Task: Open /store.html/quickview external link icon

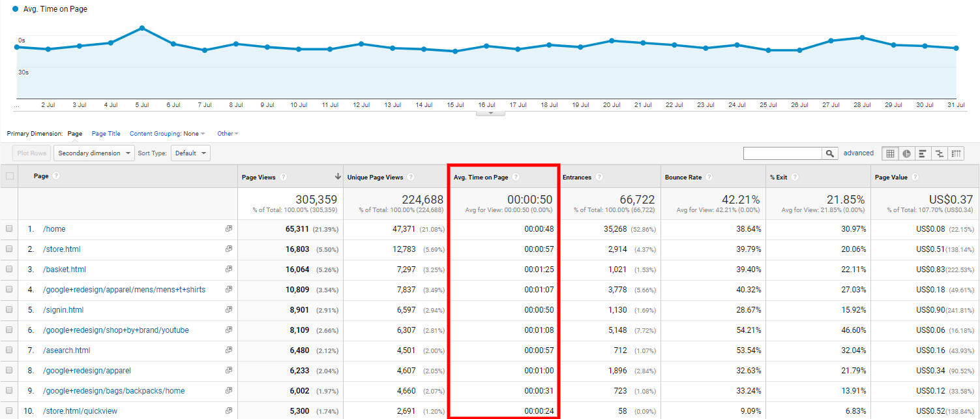Action: 229,411
